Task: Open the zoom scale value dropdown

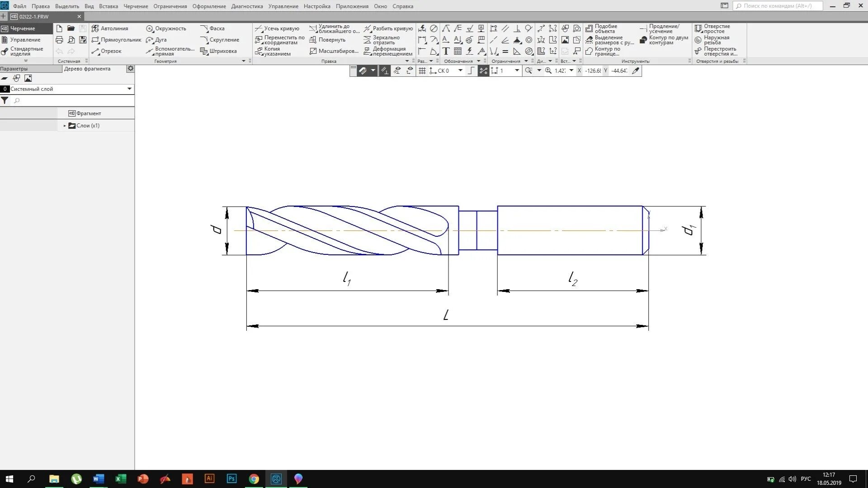Action: 571,70
